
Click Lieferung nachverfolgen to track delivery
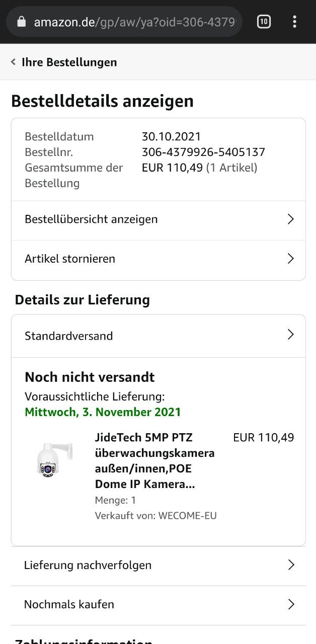click(x=88, y=565)
